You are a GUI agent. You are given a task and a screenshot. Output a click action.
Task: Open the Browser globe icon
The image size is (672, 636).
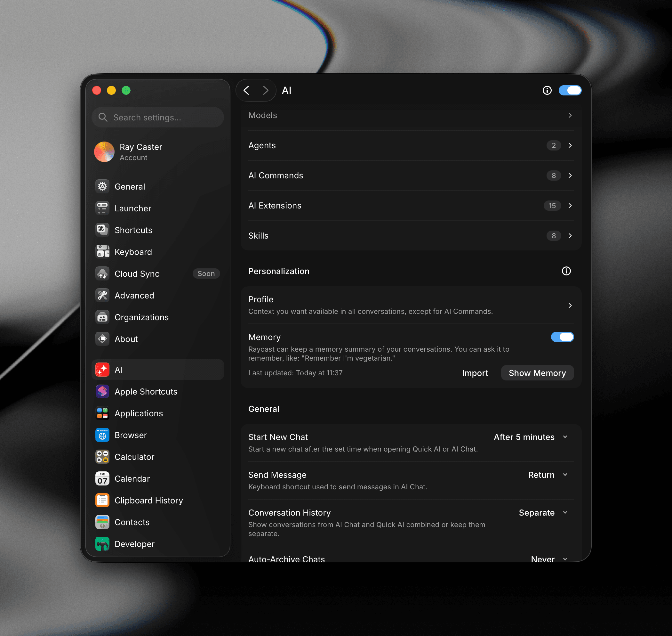[102, 435]
